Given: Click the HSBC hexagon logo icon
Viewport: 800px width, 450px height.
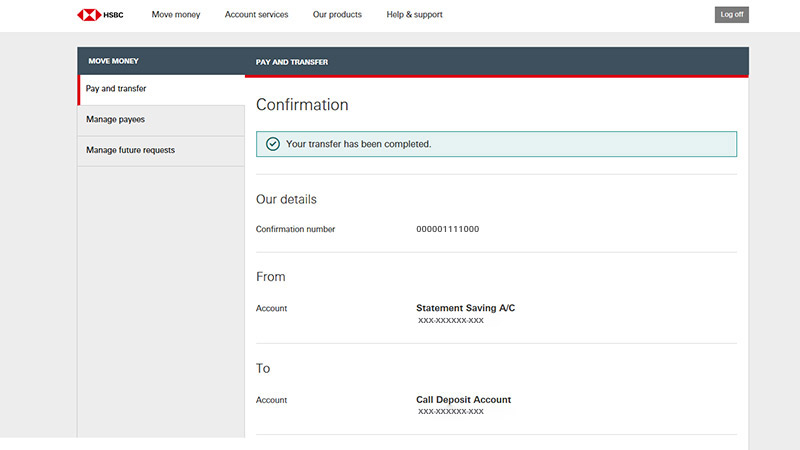Looking at the screenshot, I should click(89, 15).
